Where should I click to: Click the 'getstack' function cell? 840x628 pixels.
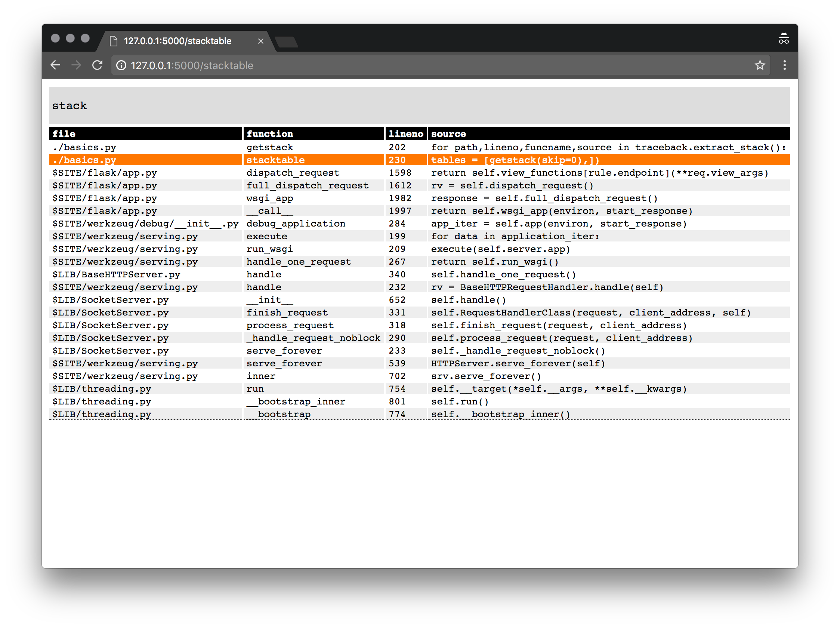click(314, 147)
